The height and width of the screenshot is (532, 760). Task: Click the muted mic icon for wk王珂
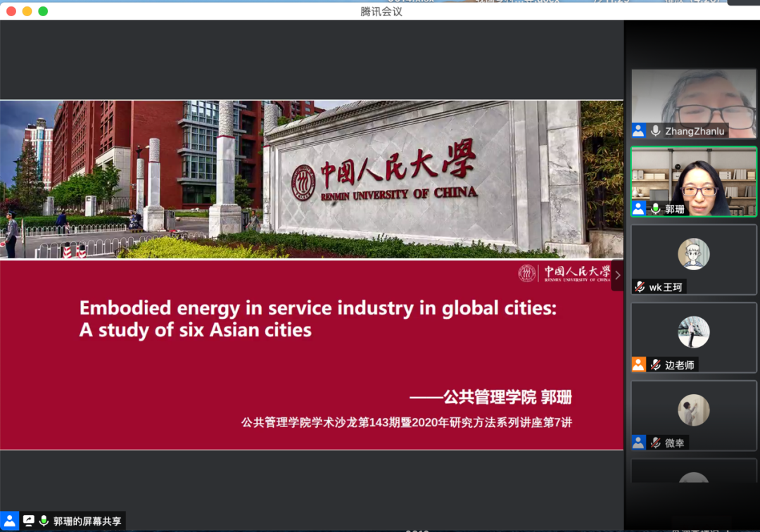click(x=640, y=287)
